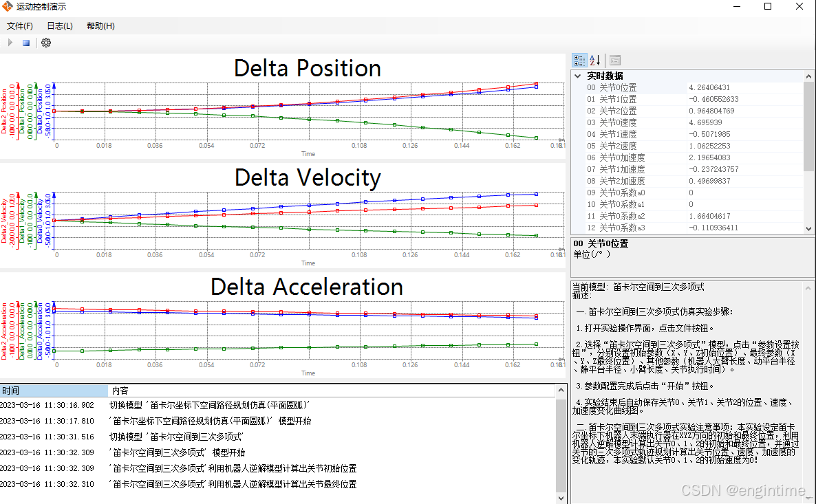Click the scroll-down arrow of the data list scrollbar
The height and width of the screenshot is (504, 816).
(x=808, y=229)
